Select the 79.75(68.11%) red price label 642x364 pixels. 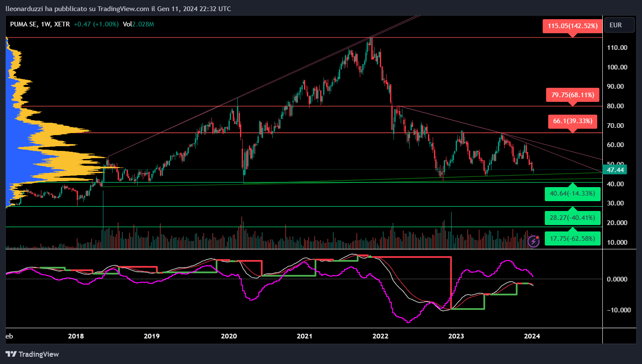(x=573, y=95)
